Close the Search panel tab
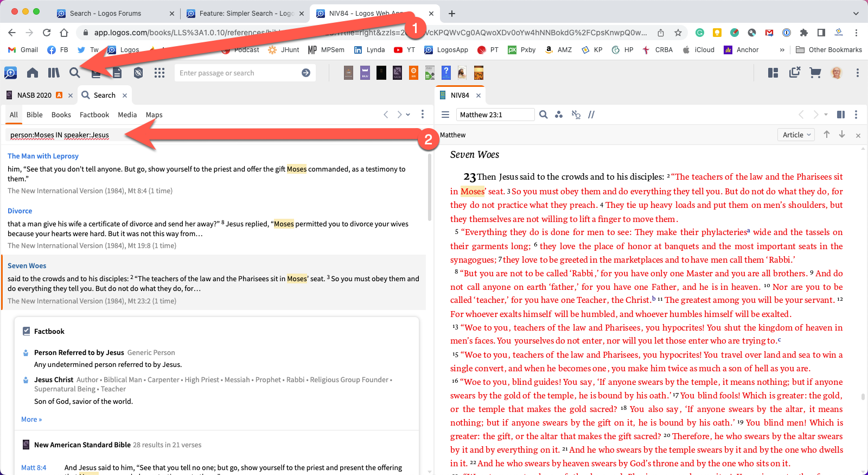The height and width of the screenshot is (475, 868). coord(125,96)
